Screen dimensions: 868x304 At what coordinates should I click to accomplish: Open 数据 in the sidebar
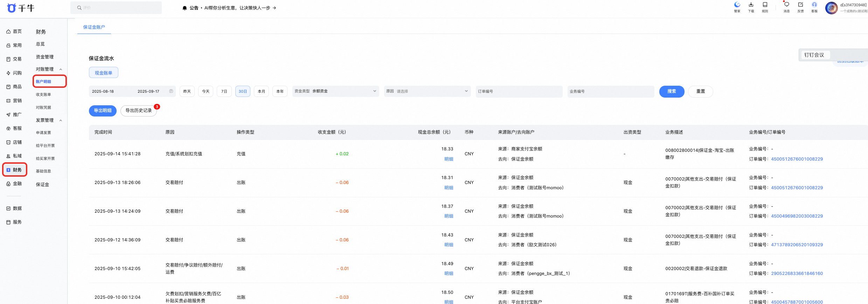pyautogui.click(x=14, y=208)
